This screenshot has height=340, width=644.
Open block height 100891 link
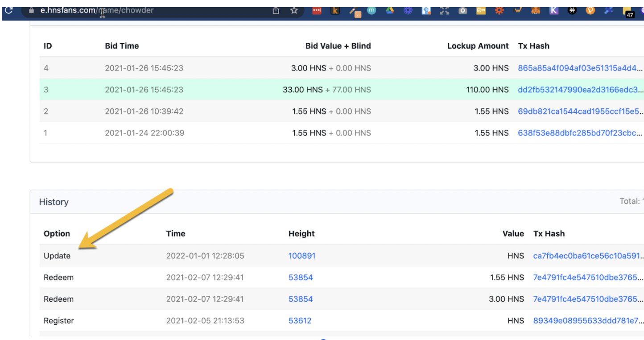[x=302, y=256]
